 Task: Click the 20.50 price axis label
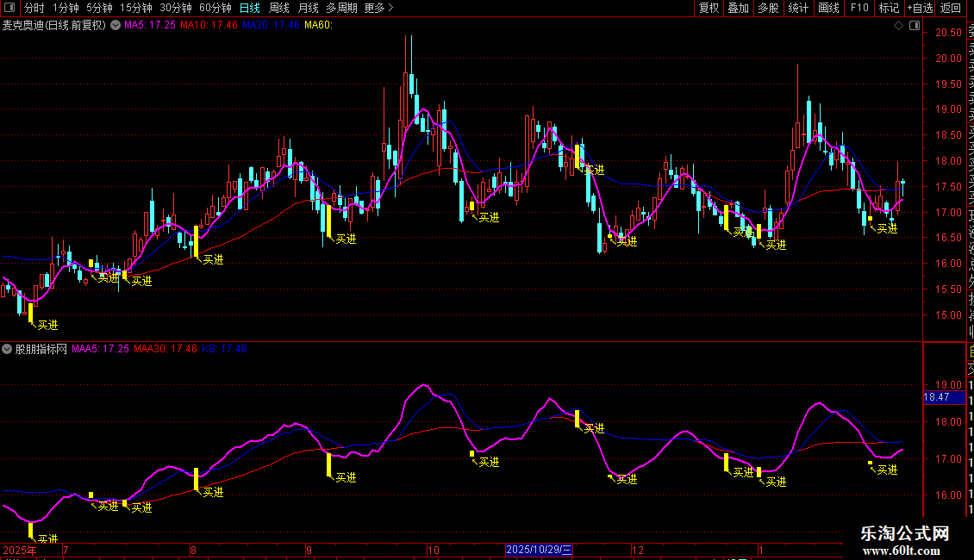[x=948, y=33]
